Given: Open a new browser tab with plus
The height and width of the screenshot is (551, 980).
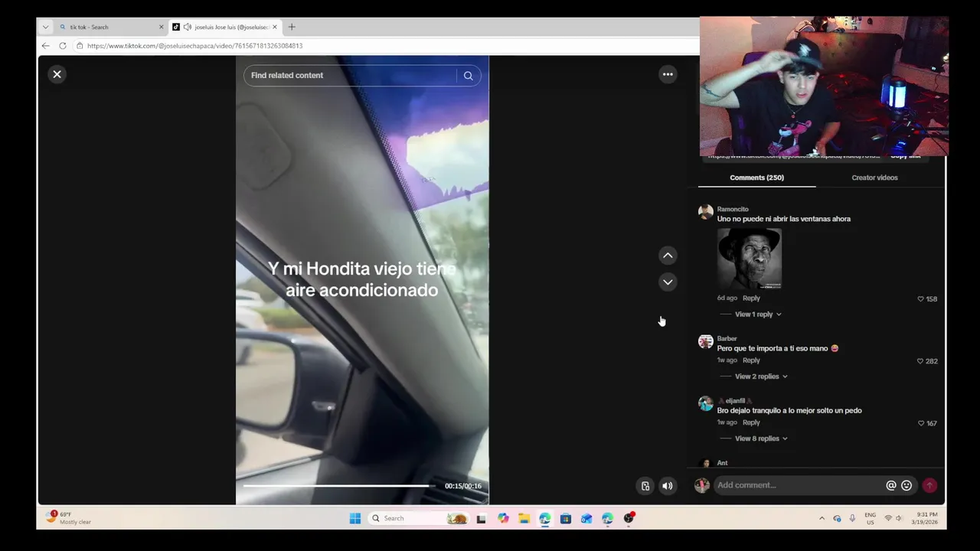Looking at the screenshot, I should [x=292, y=27].
